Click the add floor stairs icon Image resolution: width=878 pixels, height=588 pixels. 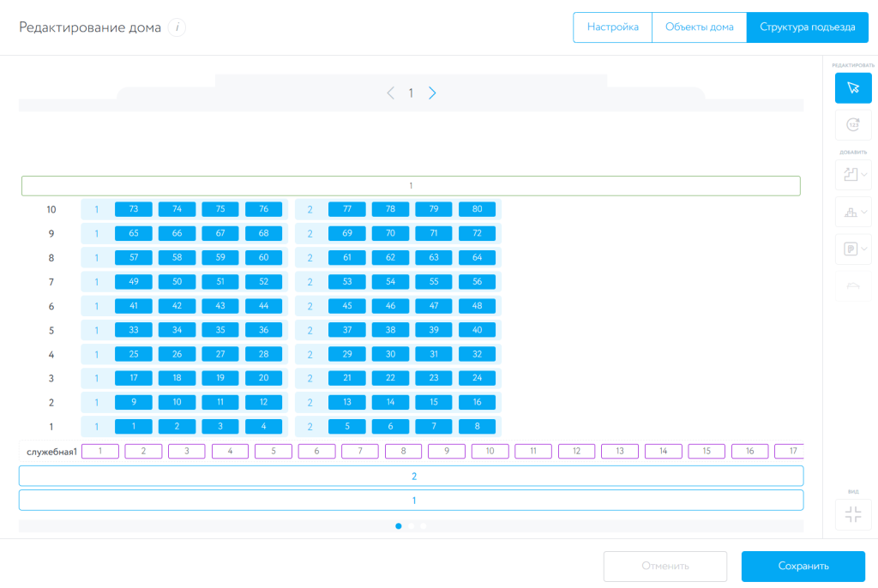851,175
